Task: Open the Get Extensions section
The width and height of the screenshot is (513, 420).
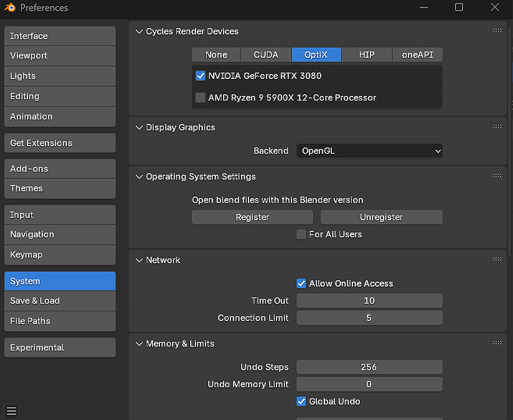Action: tap(60, 143)
